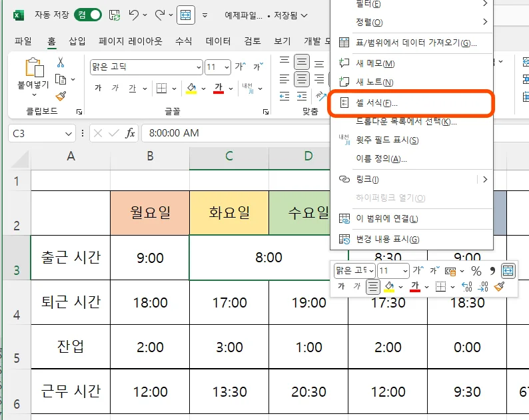Select 이름 정의(A)... menu item
Image resolution: width=529 pixels, height=420 pixels.
click(x=411, y=158)
